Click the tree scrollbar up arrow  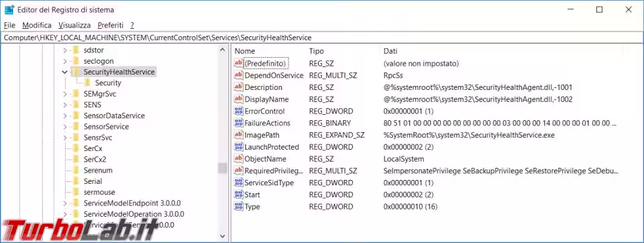(x=223, y=50)
